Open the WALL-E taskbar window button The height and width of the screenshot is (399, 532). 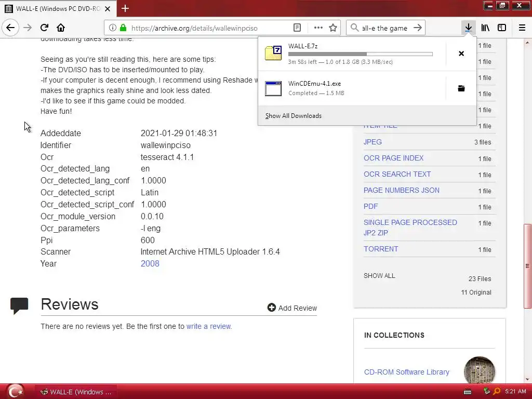pyautogui.click(x=76, y=392)
